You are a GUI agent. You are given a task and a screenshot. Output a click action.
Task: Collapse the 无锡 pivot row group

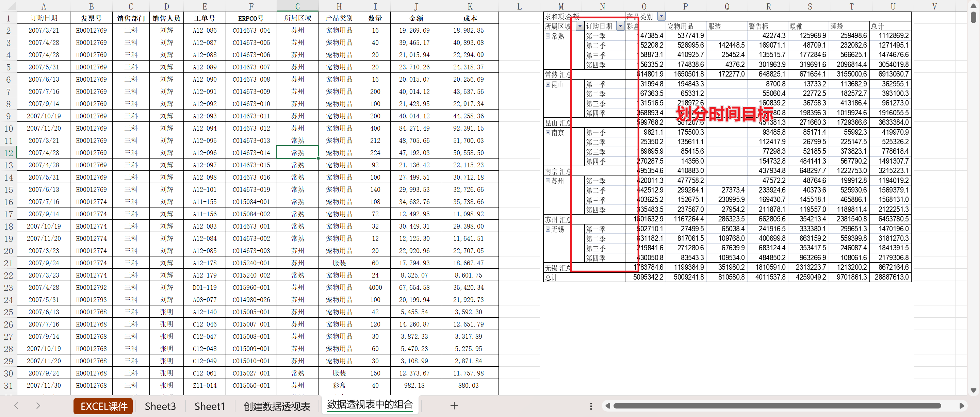[548, 229]
